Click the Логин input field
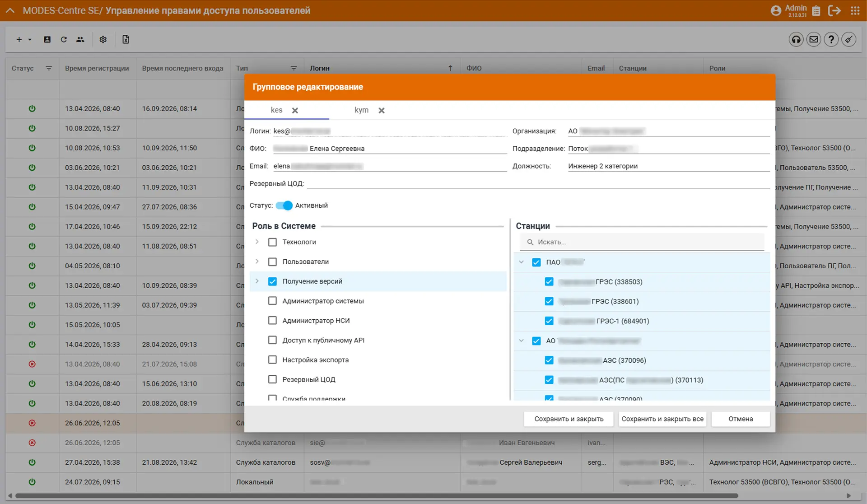 click(390, 131)
